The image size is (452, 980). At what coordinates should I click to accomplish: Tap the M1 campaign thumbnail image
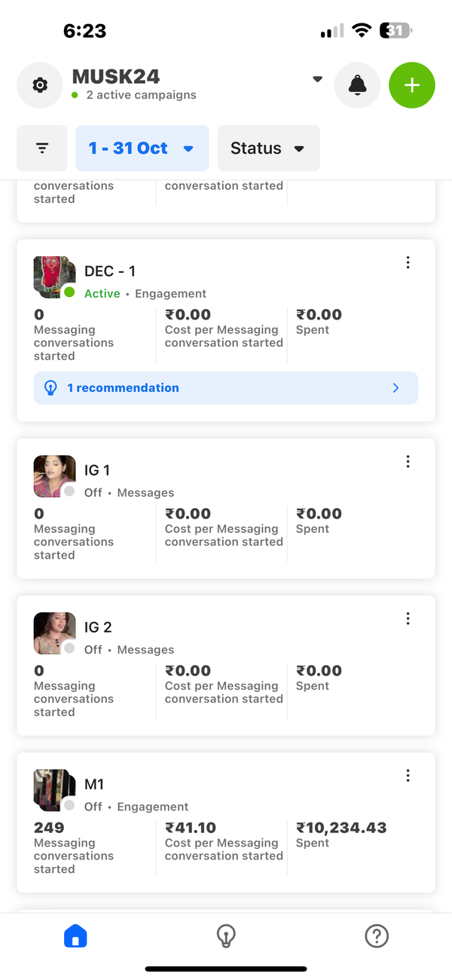coord(53,789)
